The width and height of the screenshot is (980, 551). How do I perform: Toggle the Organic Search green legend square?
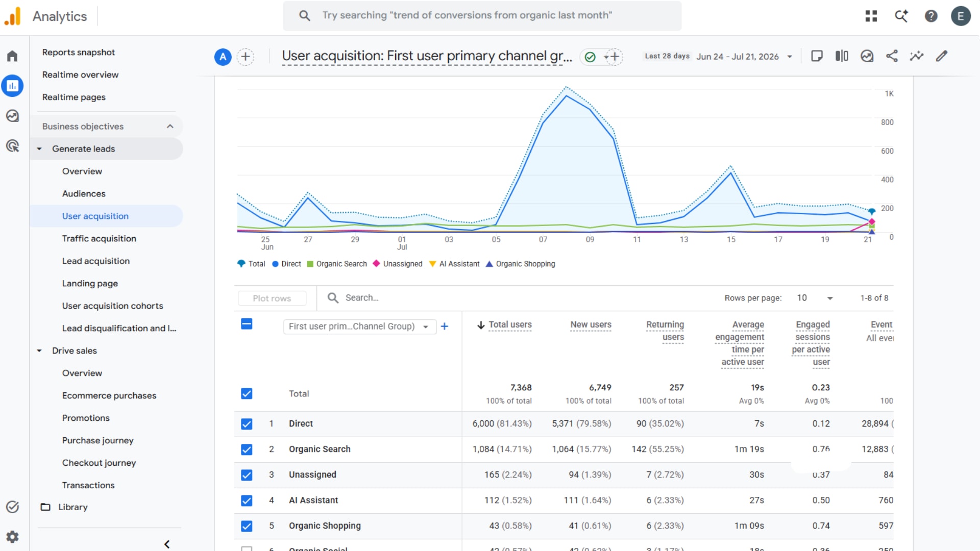coord(310,264)
